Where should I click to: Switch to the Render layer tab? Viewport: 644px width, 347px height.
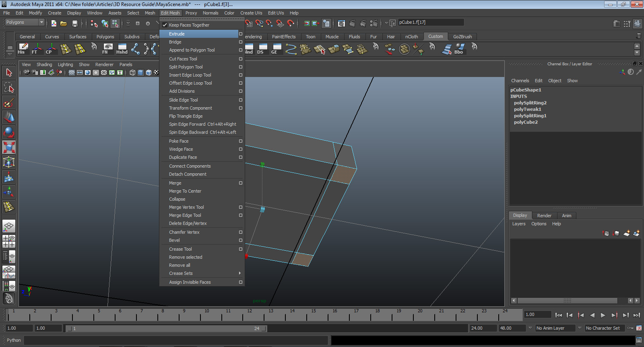(x=544, y=216)
